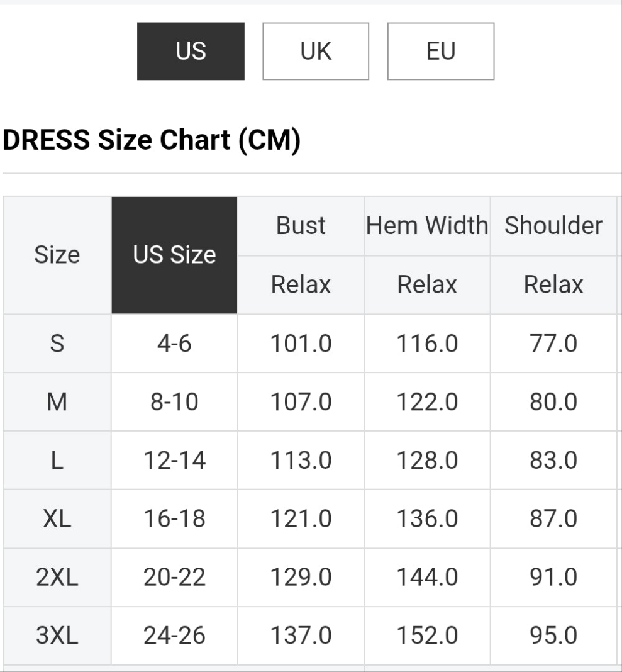Select the M size row label

56,401
